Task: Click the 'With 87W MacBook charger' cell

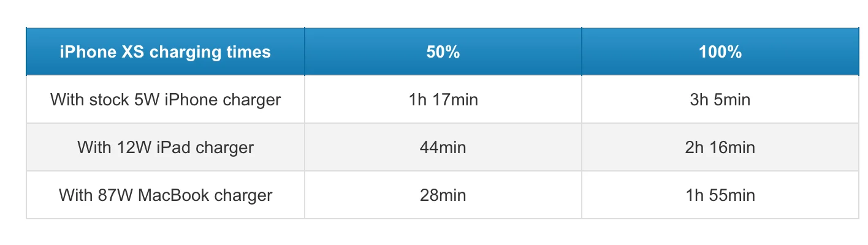Action: (x=166, y=195)
